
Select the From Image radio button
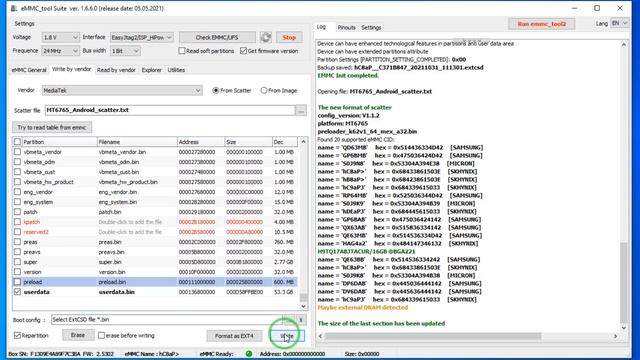coord(264,91)
